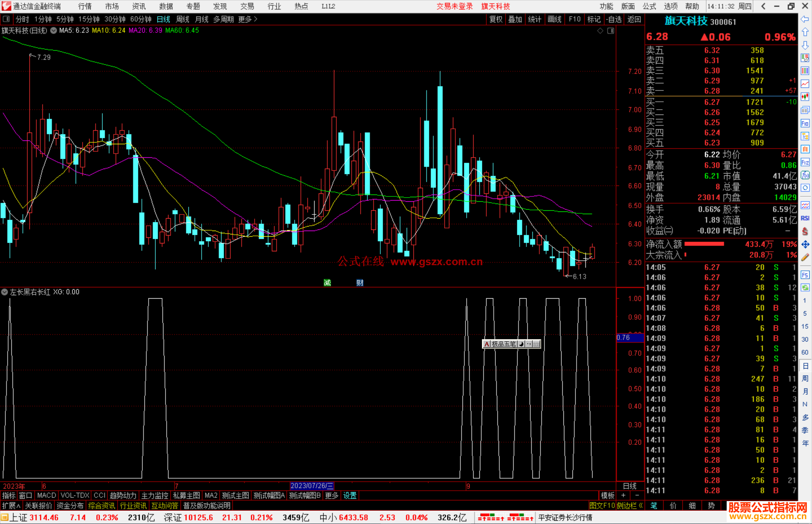Expand the 更多 period options chevron
Screen dimensions: 812x524
coord(256,19)
